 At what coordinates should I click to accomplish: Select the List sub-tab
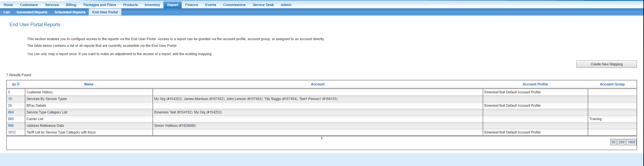[7, 12]
